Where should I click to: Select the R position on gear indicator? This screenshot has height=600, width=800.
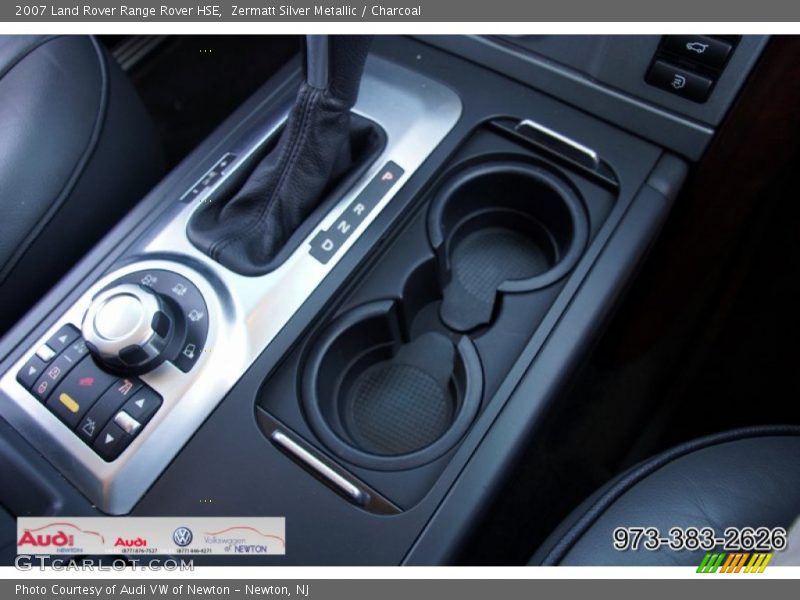[x=359, y=209]
